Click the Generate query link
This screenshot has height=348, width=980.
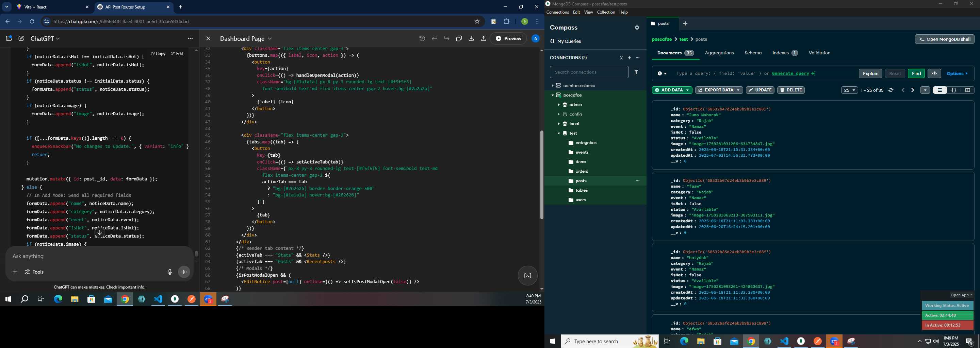click(x=790, y=74)
